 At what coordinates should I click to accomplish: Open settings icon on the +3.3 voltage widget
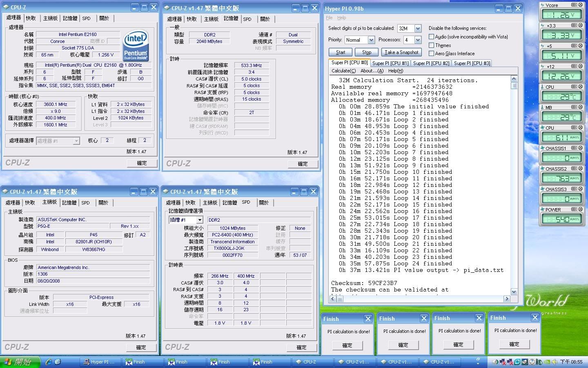574,25
